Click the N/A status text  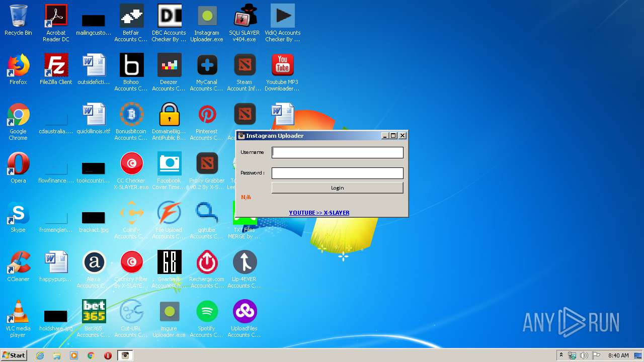coord(246,197)
